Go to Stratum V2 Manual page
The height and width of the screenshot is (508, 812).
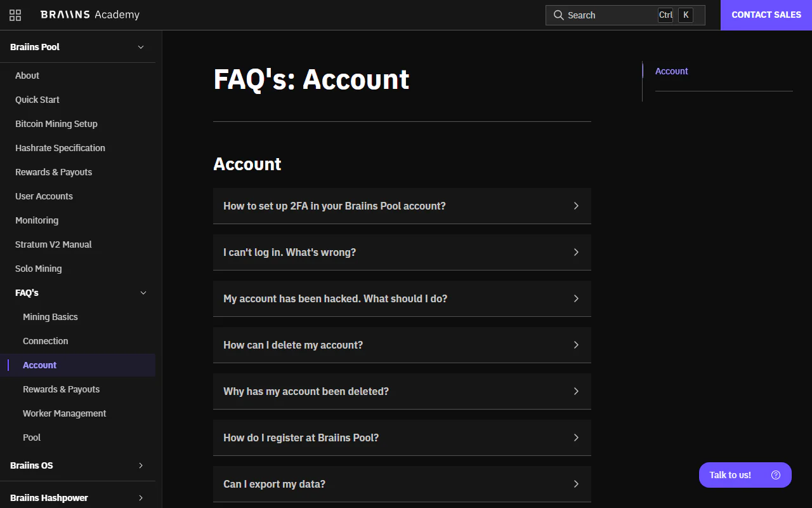pyautogui.click(x=53, y=244)
